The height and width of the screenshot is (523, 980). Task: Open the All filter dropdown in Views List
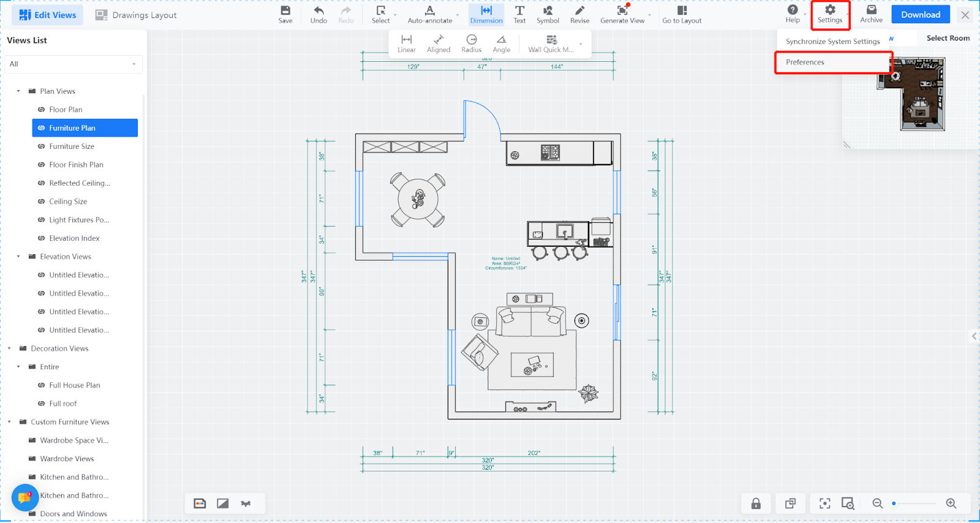tap(73, 64)
